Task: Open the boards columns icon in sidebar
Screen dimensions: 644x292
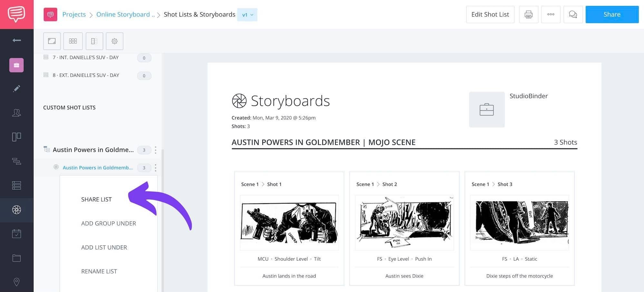Action: coord(16,137)
